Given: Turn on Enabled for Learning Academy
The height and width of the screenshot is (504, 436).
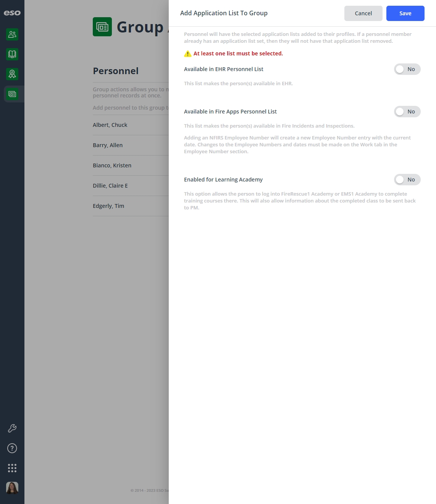Looking at the screenshot, I should pyautogui.click(x=407, y=180).
